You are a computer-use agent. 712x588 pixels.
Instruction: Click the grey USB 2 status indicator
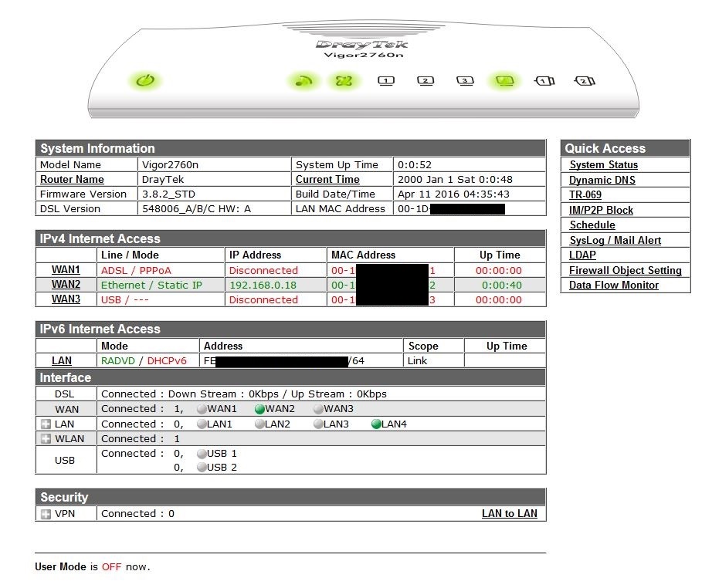[202, 468]
